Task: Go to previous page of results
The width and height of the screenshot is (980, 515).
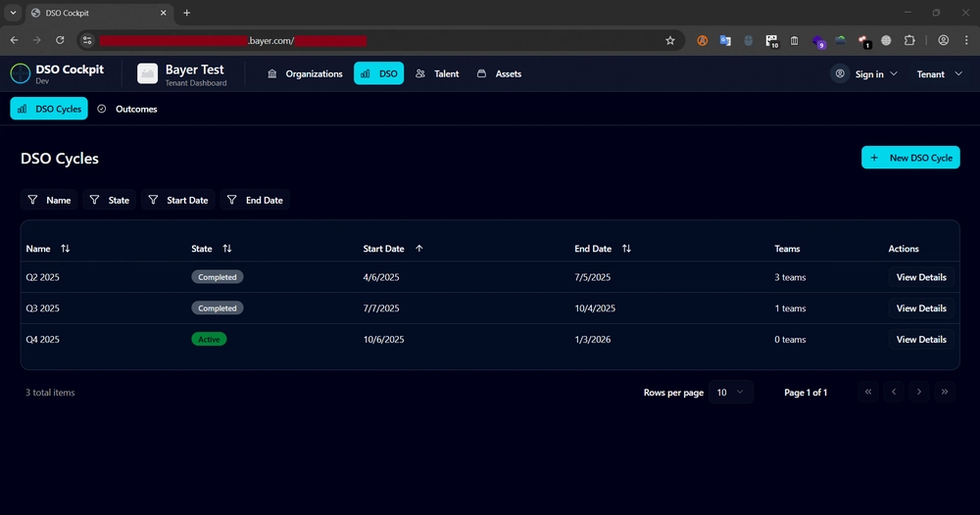Action: pyautogui.click(x=894, y=392)
